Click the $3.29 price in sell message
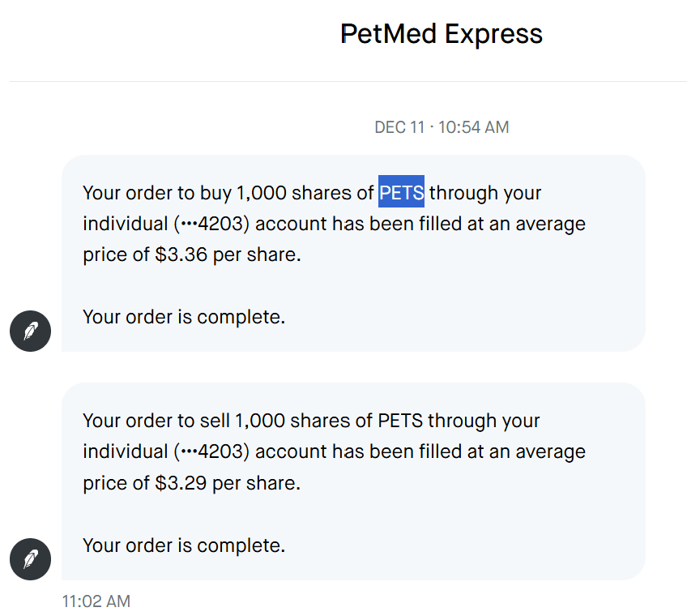Screen dimensions: 687x616 tap(180, 483)
